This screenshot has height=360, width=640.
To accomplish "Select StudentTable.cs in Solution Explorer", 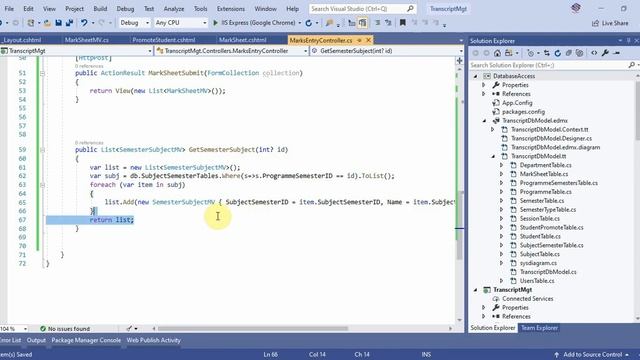I will (540, 236).
